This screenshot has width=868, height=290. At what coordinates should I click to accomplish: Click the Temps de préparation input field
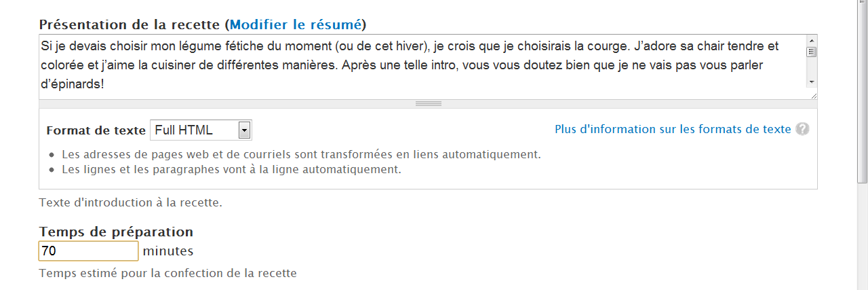pos(88,251)
